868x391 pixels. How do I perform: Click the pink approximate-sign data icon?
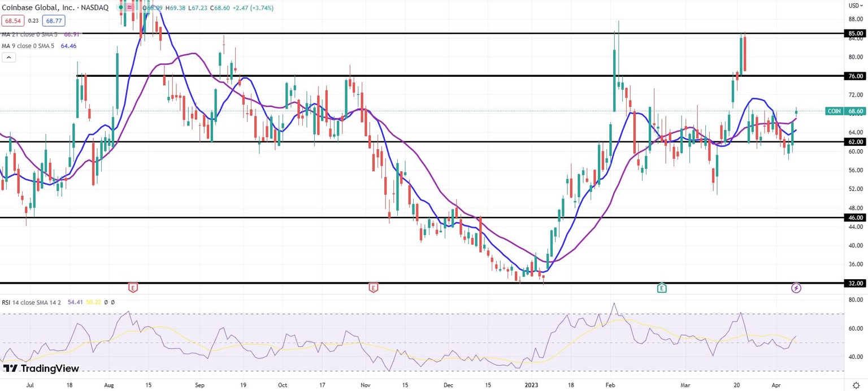point(129,7)
